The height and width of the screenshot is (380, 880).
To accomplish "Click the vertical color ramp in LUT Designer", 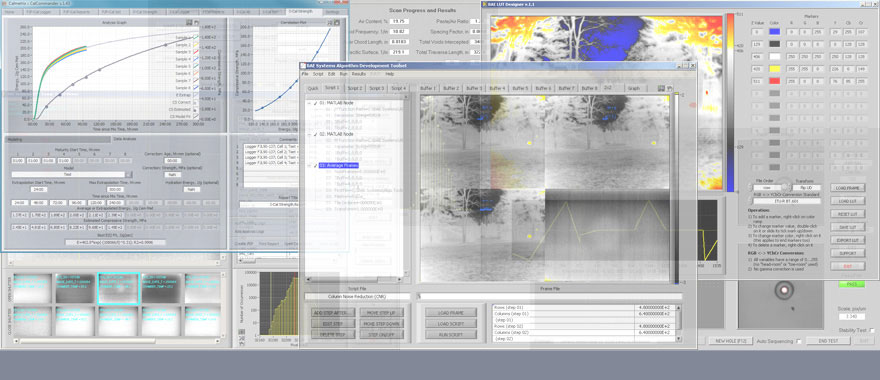I will pos(730,102).
